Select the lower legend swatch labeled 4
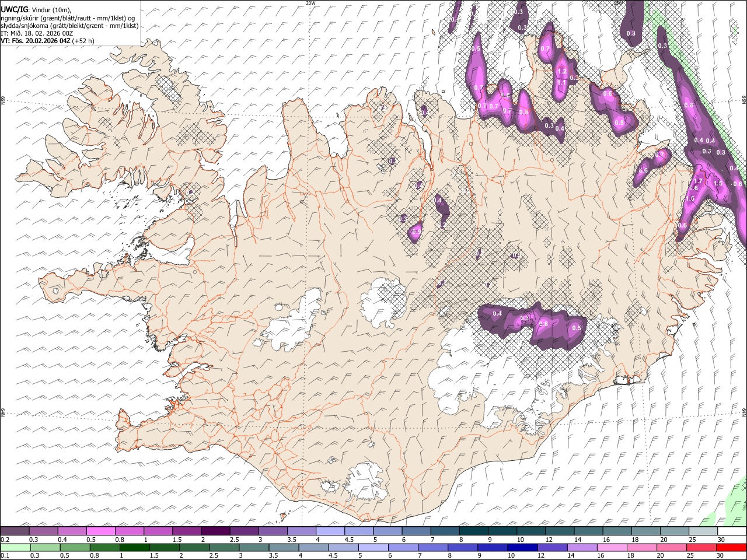The image size is (747, 560). click(313, 547)
